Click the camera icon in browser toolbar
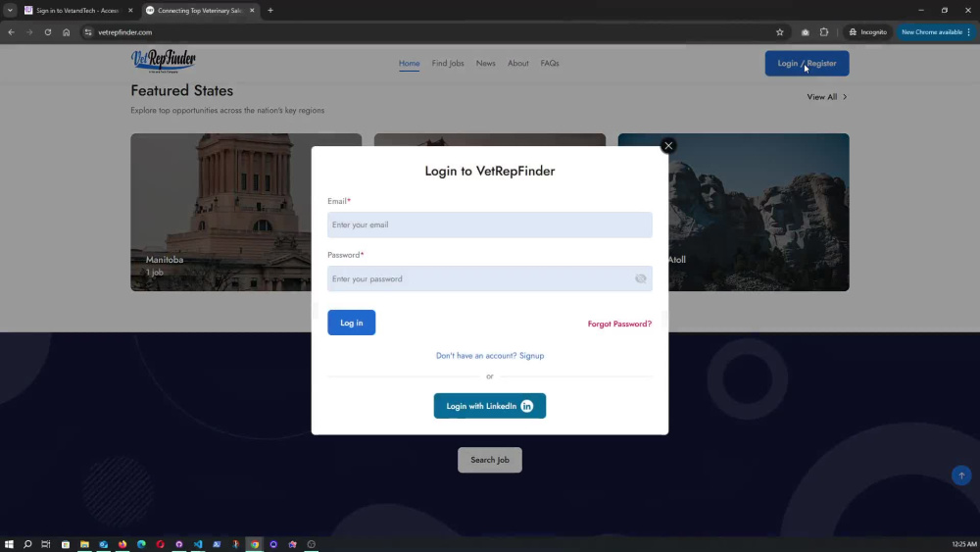Image resolution: width=980 pixels, height=552 pixels. click(x=805, y=32)
